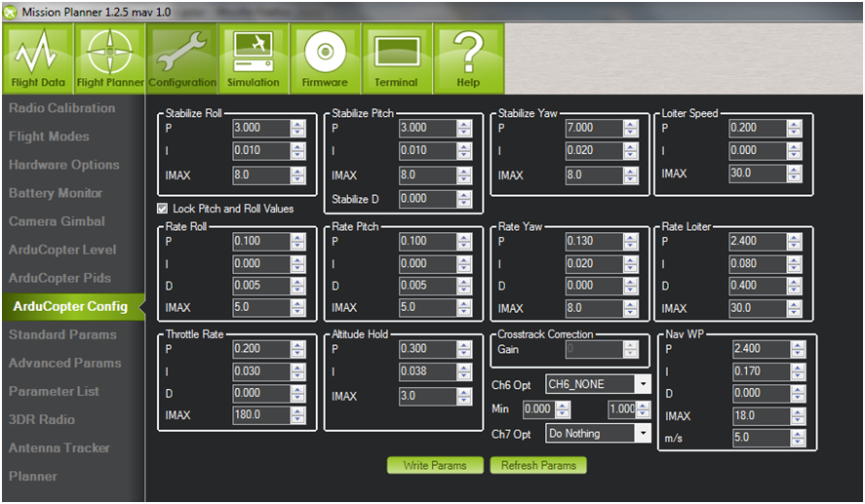Click the Stabilize Roll P value field
This screenshot has height=504, width=865.
pyautogui.click(x=261, y=128)
